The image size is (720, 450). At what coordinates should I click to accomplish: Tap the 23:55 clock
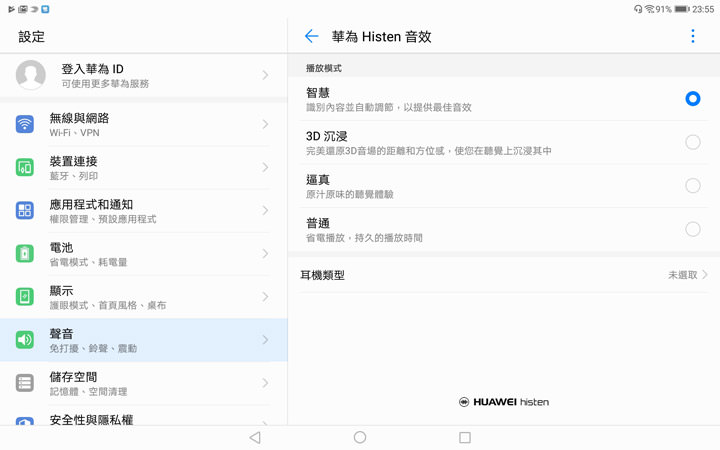(x=703, y=9)
